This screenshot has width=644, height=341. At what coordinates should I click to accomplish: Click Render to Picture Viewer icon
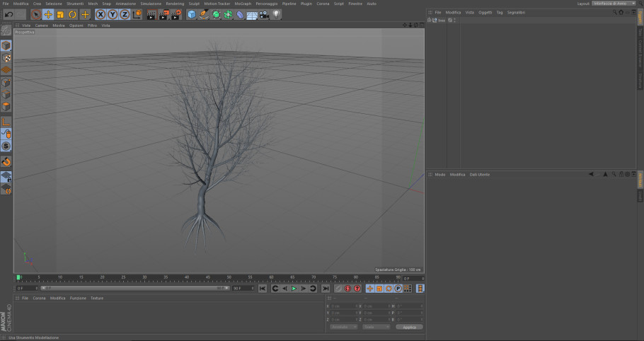pyautogui.click(x=164, y=15)
